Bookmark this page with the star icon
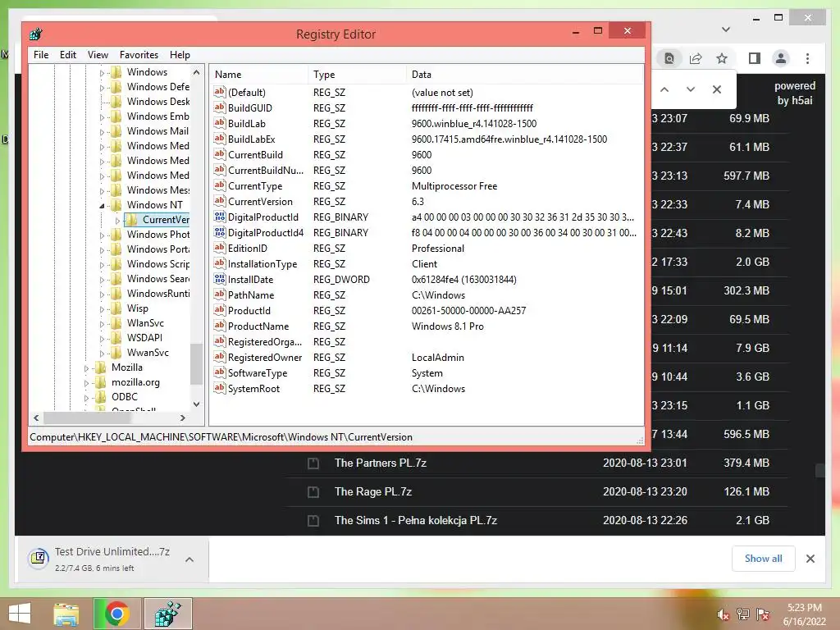Image resolution: width=840 pixels, height=630 pixels. click(722, 58)
